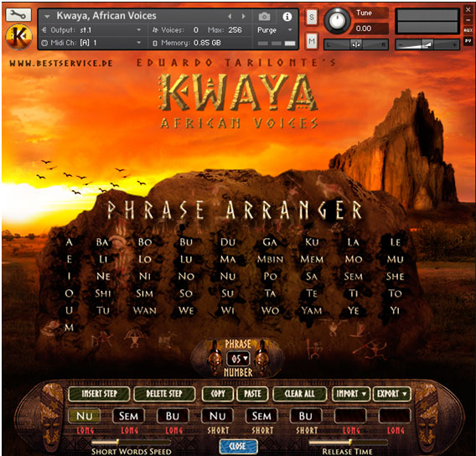Screen dimensions: 476x456
Task: Toggle the PV button
Action: coord(468,41)
